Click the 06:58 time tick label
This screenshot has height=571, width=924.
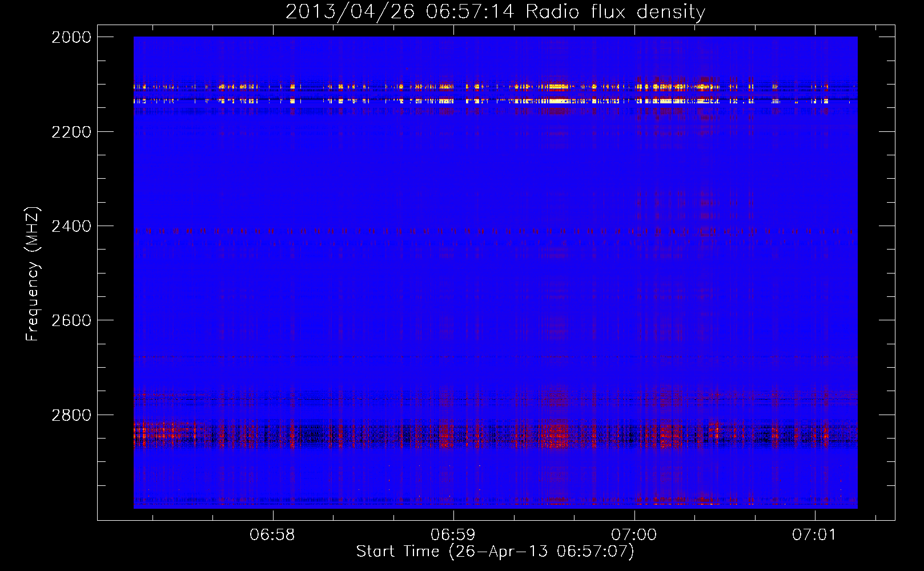click(x=272, y=535)
